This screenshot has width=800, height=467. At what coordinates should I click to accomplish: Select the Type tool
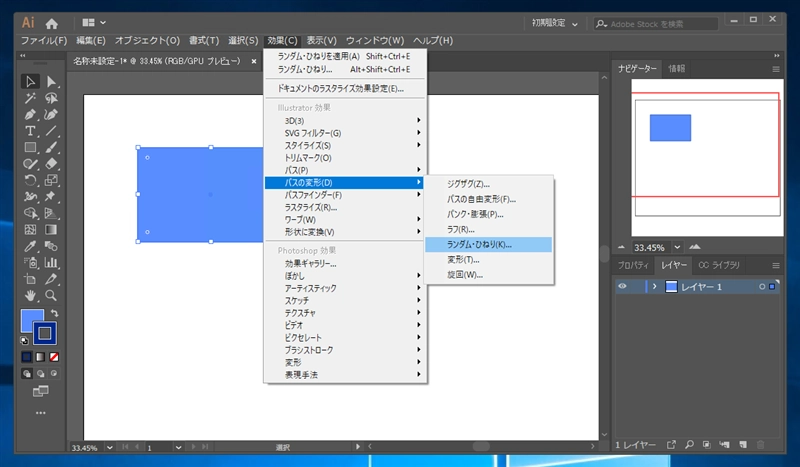30,131
